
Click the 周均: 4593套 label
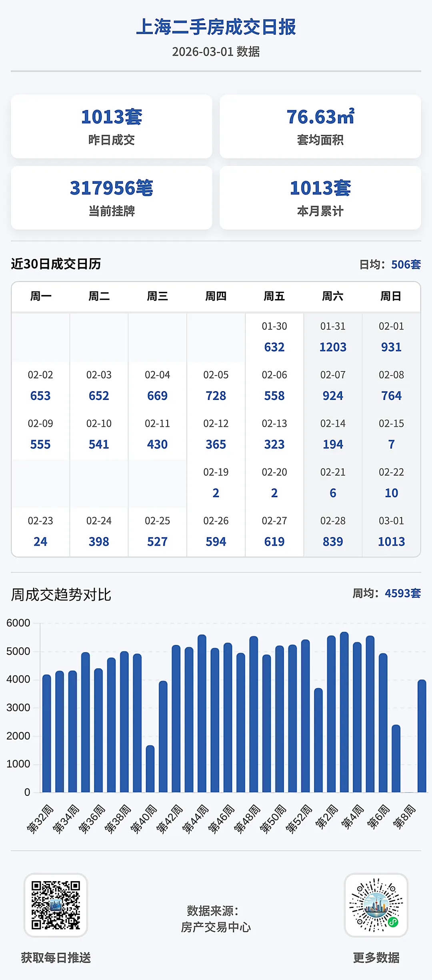(x=386, y=593)
